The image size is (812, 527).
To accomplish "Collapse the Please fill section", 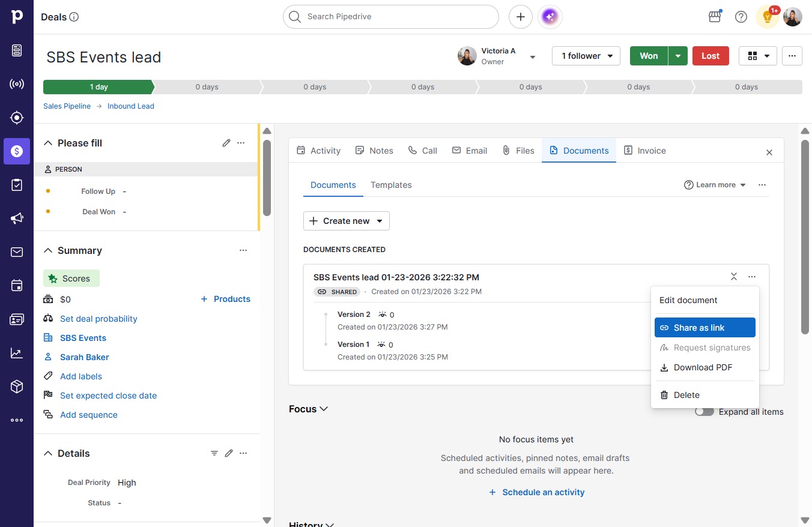I will [48, 143].
